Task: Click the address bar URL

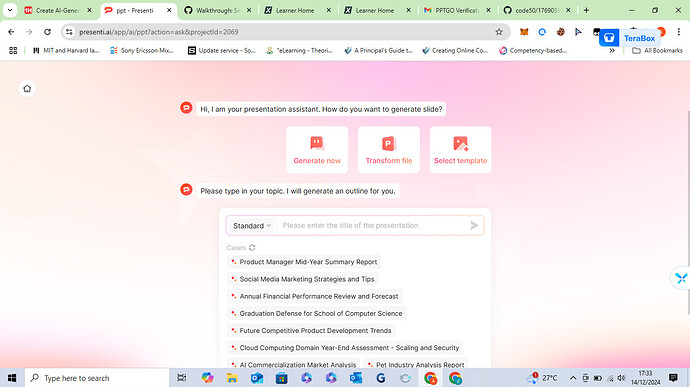Action: click(x=159, y=32)
